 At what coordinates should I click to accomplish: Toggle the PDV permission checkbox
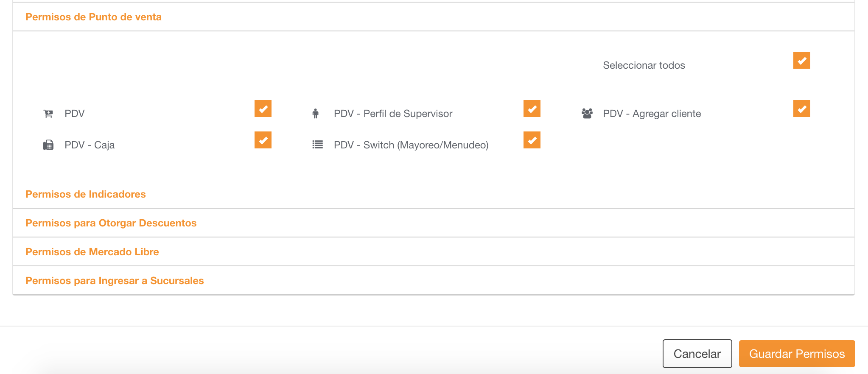[263, 109]
